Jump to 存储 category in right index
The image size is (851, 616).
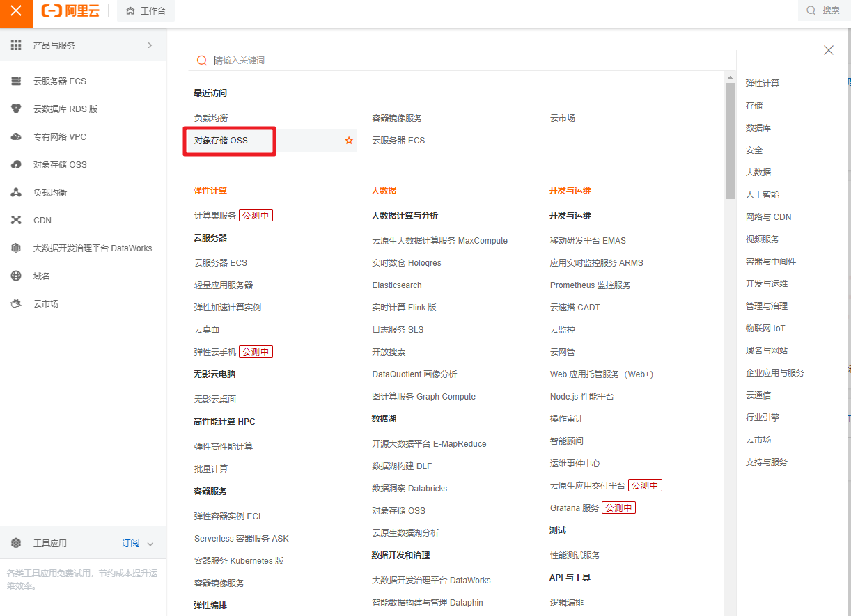pos(754,106)
